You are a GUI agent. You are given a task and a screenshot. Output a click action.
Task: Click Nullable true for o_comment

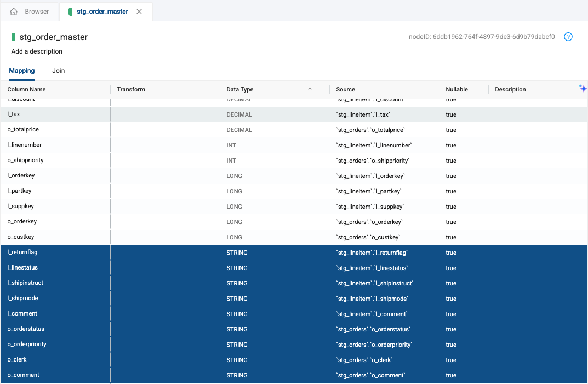click(x=451, y=375)
